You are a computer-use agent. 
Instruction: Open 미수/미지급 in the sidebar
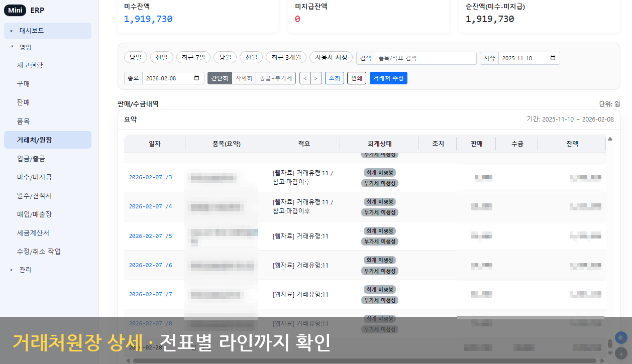(x=48, y=177)
